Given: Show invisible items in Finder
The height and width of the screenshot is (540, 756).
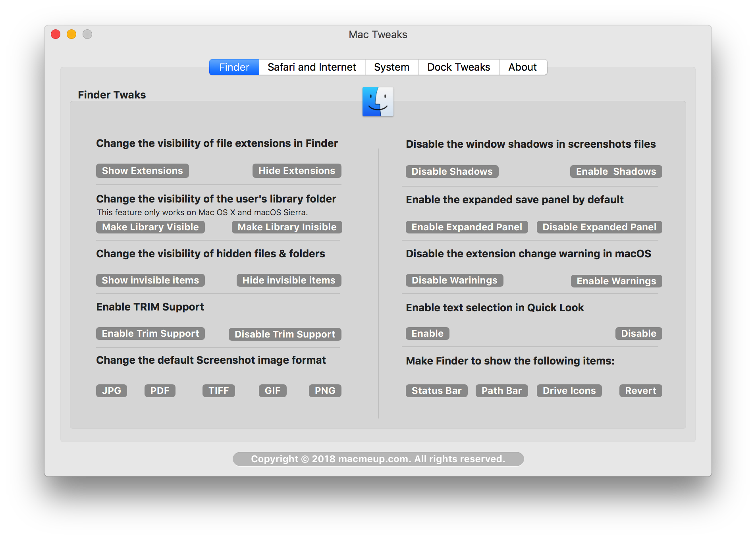Looking at the screenshot, I should (150, 280).
